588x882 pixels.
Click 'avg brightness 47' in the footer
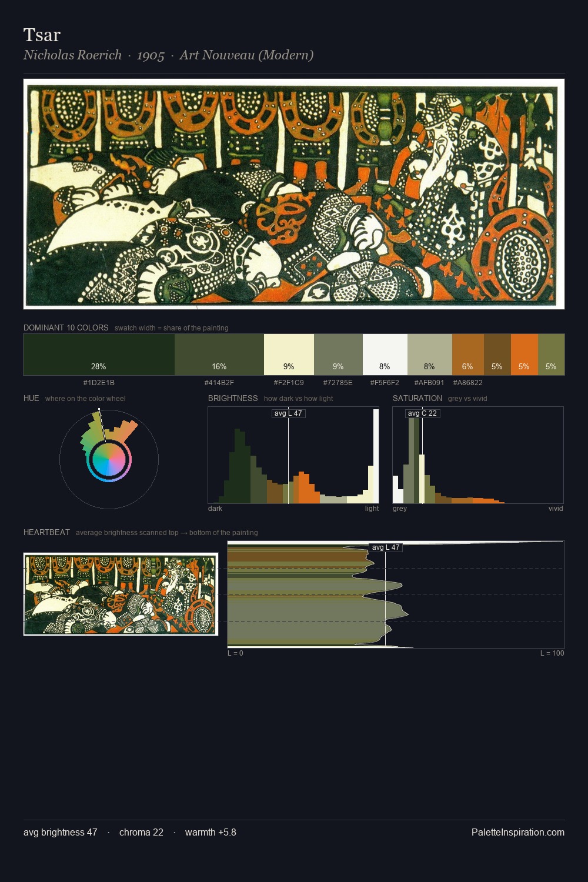pyautogui.click(x=60, y=832)
